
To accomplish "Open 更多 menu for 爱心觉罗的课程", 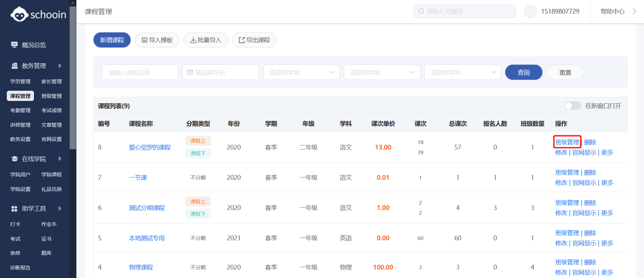I will pyautogui.click(x=607, y=153).
